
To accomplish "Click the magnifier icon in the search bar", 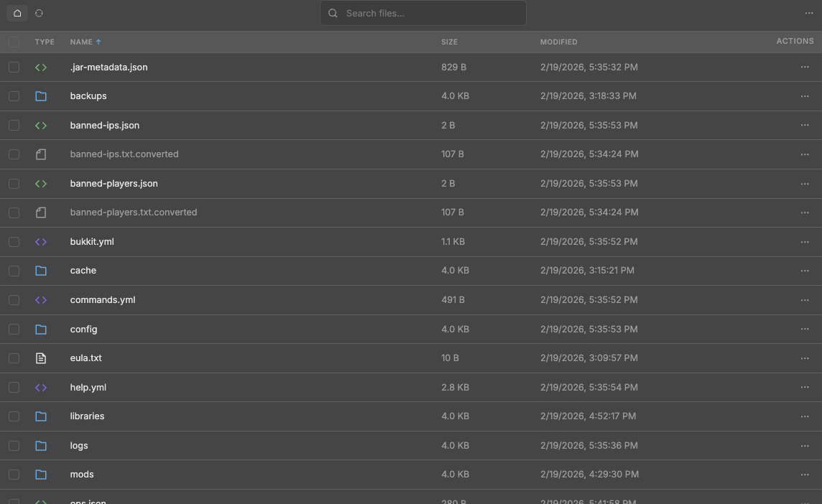I will pos(333,13).
